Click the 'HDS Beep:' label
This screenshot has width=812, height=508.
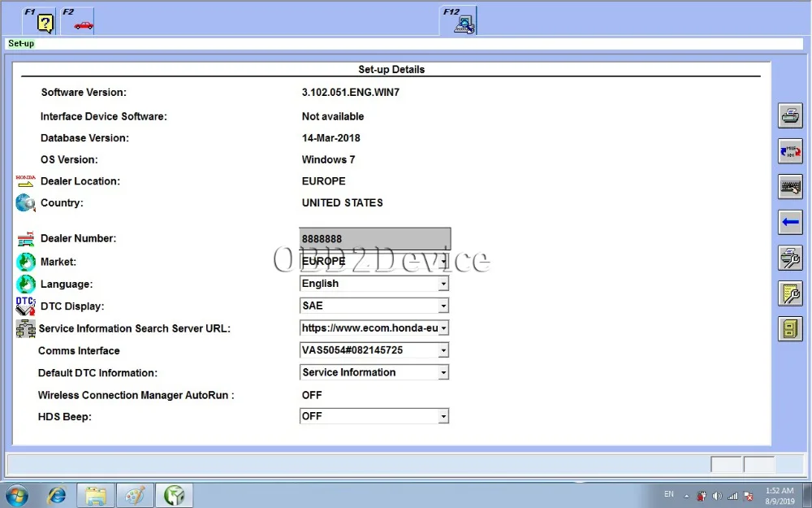tap(65, 417)
